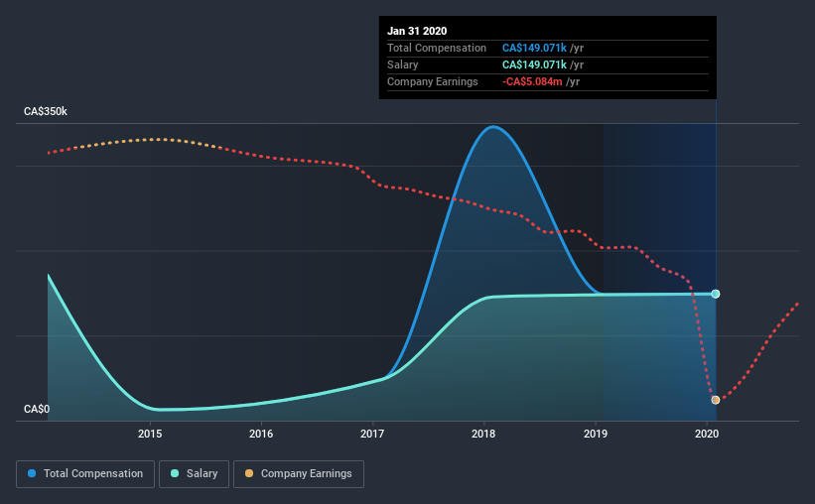Click the Salary label in the tooltip
The image size is (815, 504).
402,64
